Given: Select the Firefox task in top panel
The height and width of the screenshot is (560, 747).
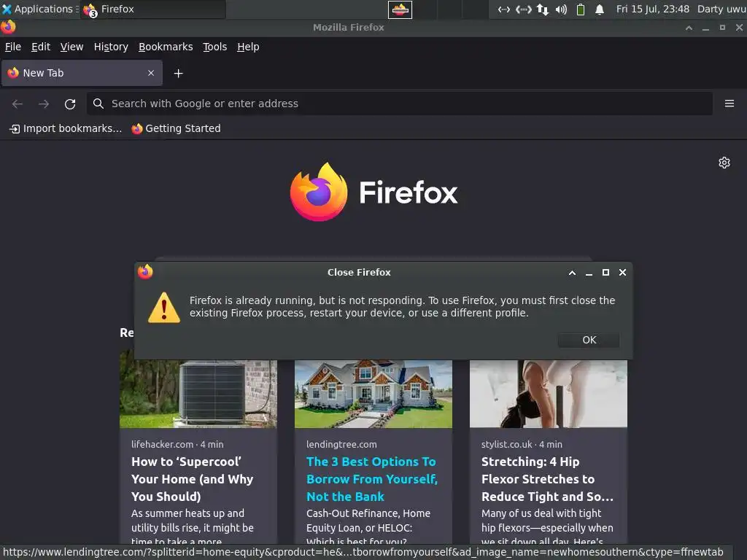Looking at the screenshot, I should [x=152, y=9].
